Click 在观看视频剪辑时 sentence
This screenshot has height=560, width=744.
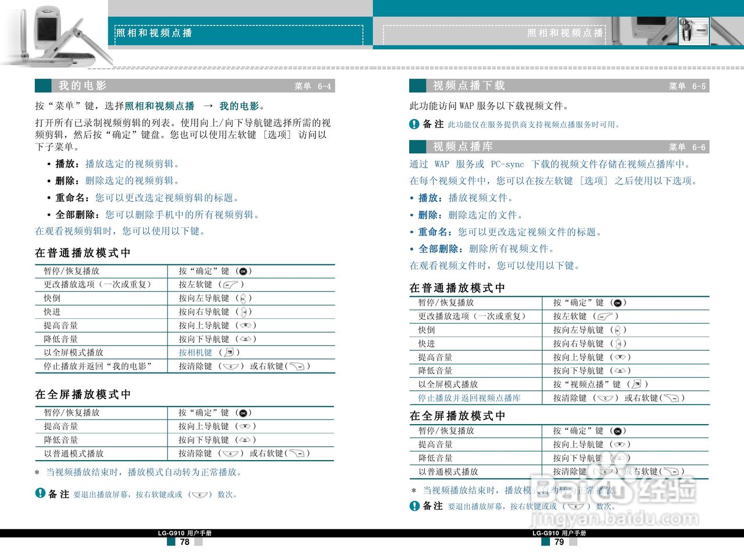120,231
